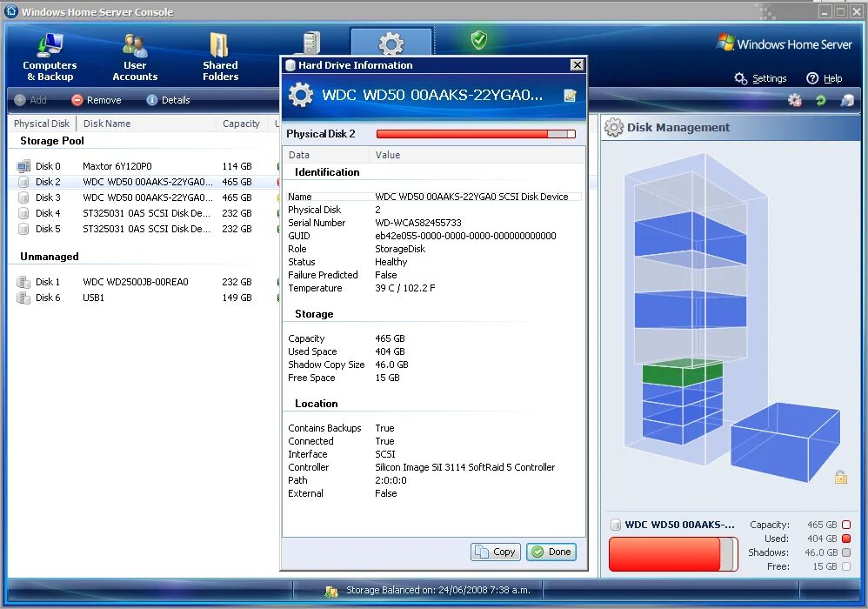Click the Disk Management panel gear icon
This screenshot has width=868, height=609.
613,127
